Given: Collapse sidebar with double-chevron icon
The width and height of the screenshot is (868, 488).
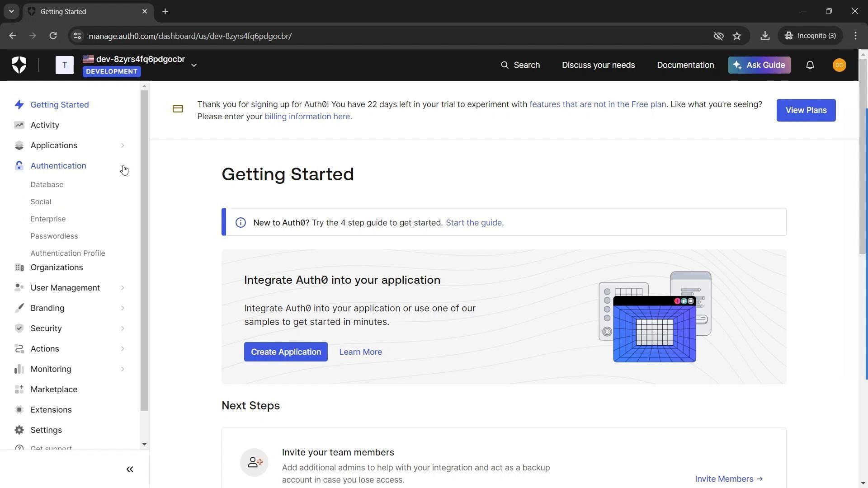Looking at the screenshot, I should [130, 469].
